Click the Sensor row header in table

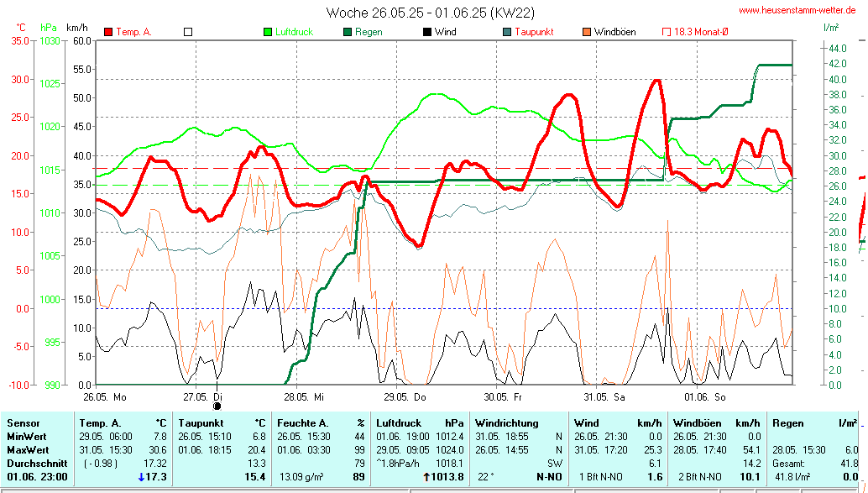[x=22, y=423]
